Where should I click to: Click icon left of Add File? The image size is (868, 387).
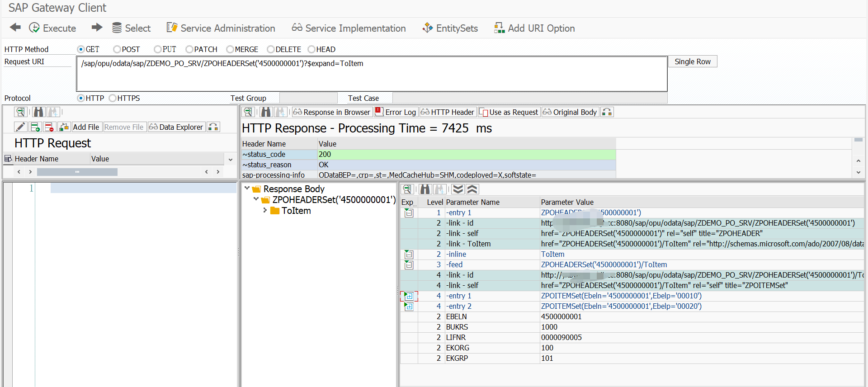coord(64,127)
